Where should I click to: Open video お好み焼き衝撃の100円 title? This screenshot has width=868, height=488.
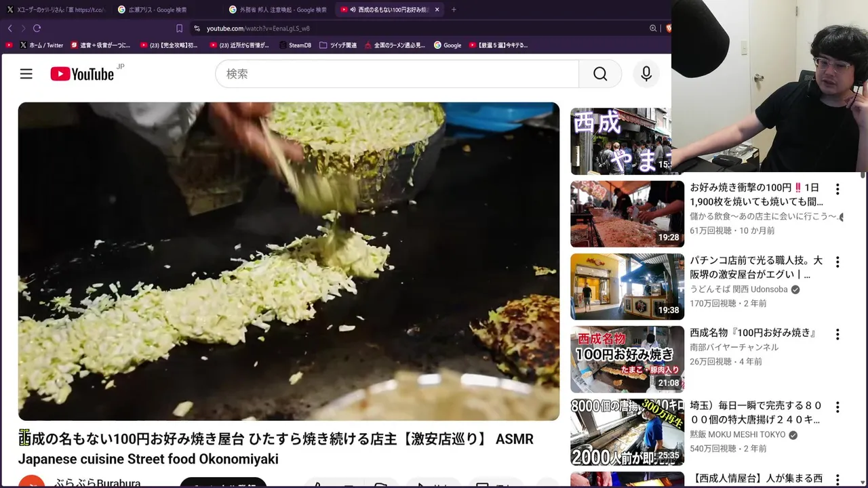point(757,195)
